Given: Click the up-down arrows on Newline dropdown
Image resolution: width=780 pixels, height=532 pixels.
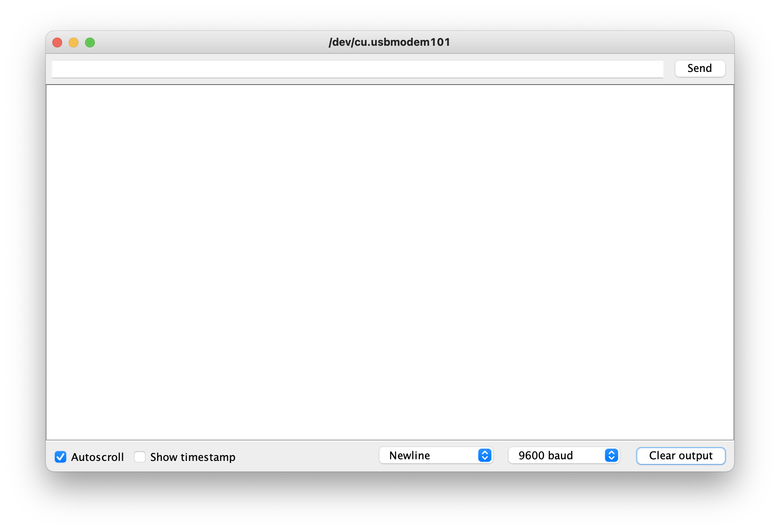Looking at the screenshot, I should (485, 455).
